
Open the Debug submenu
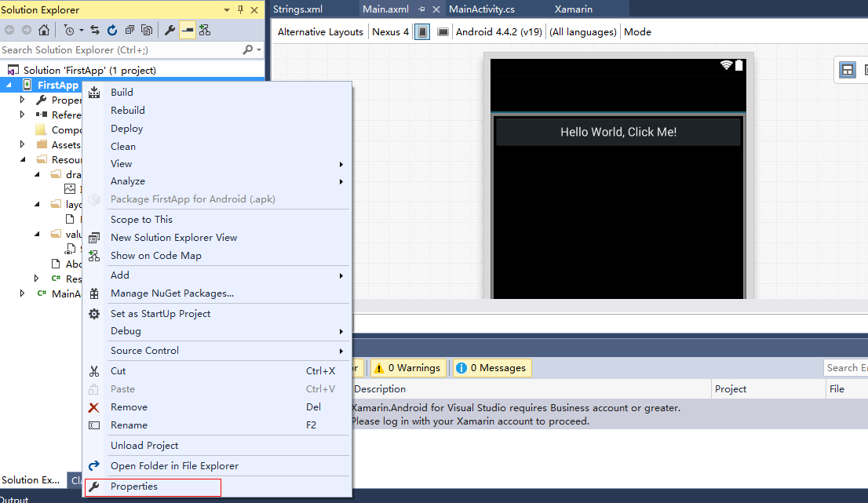point(217,331)
